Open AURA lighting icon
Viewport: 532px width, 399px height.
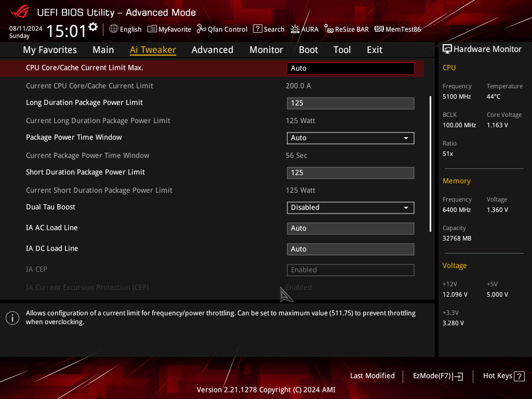[295, 29]
